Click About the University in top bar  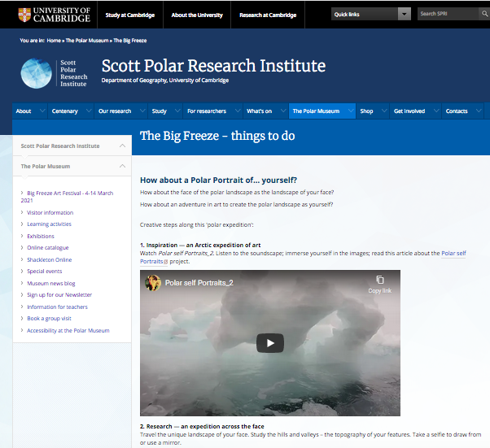click(197, 15)
